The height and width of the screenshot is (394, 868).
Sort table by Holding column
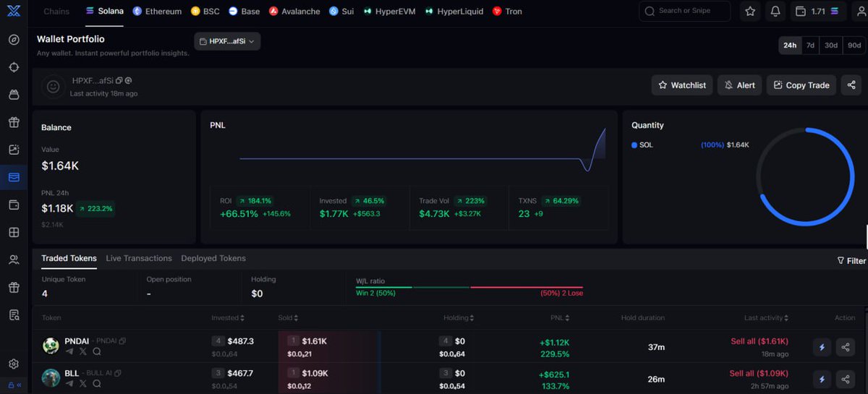tap(460, 318)
